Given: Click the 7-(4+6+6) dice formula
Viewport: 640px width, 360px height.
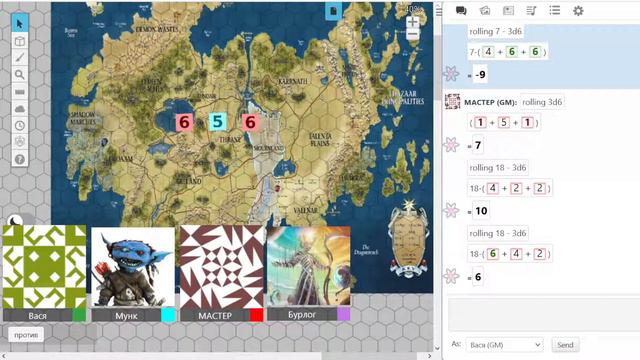Looking at the screenshot, I should coord(508,52).
